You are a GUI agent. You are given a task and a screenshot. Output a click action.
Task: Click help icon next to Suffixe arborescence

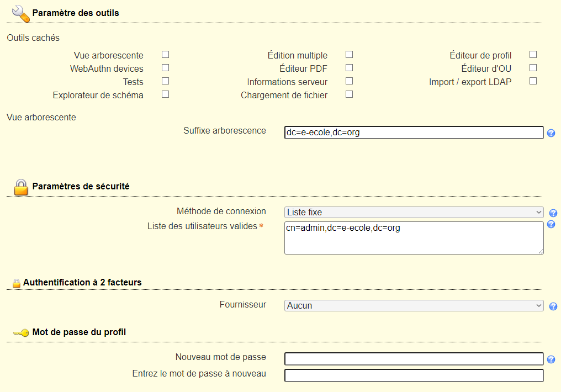[551, 133]
